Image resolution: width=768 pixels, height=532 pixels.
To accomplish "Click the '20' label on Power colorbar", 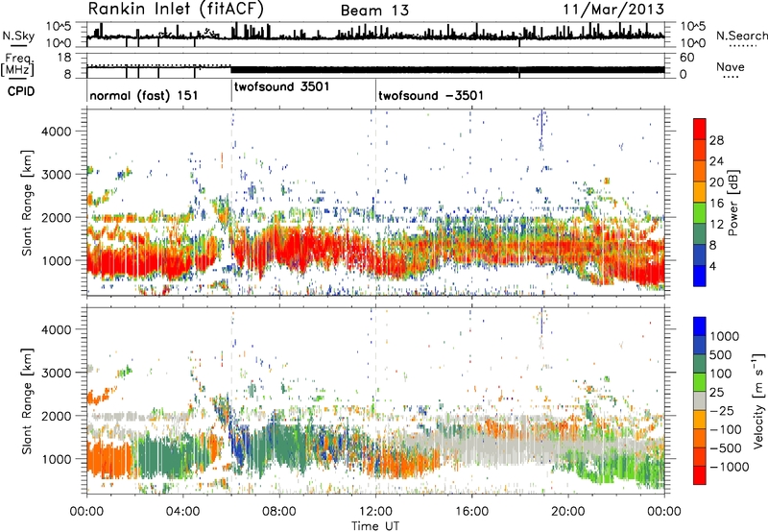I will click(716, 182).
